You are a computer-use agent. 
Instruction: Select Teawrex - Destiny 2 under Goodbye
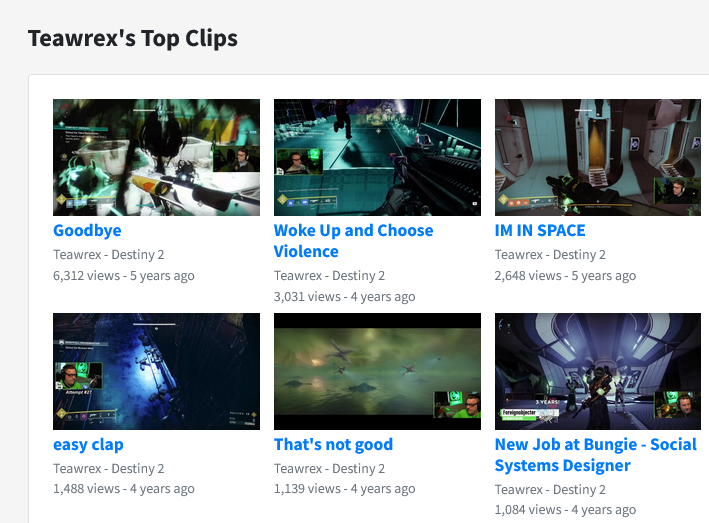109,255
